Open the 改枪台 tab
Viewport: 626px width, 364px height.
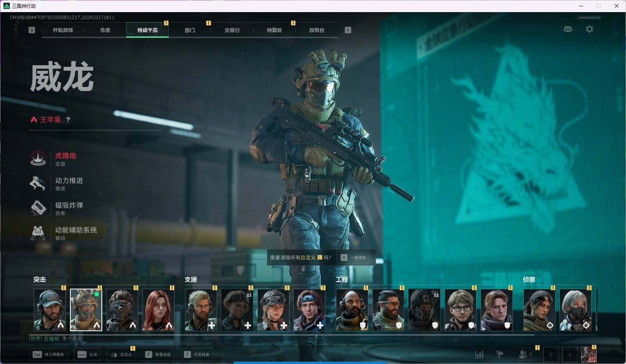(x=317, y=30)
